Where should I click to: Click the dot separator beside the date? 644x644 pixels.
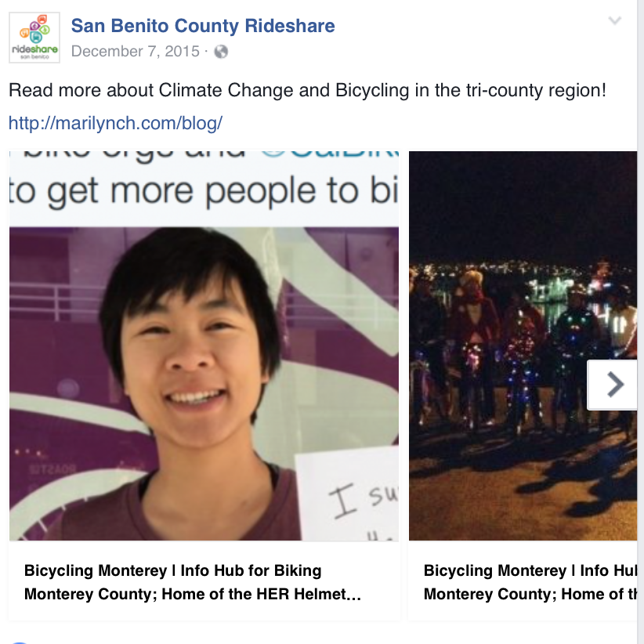click(207, 52)
